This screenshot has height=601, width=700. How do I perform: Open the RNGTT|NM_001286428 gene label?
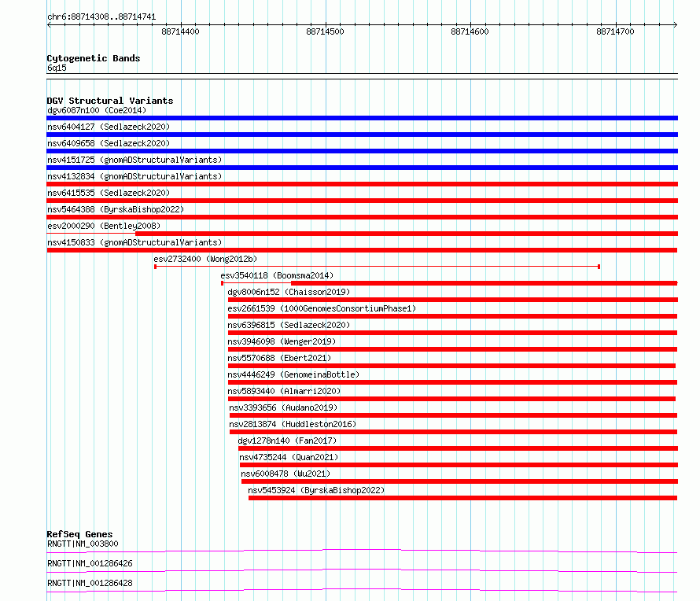[90, 583]
